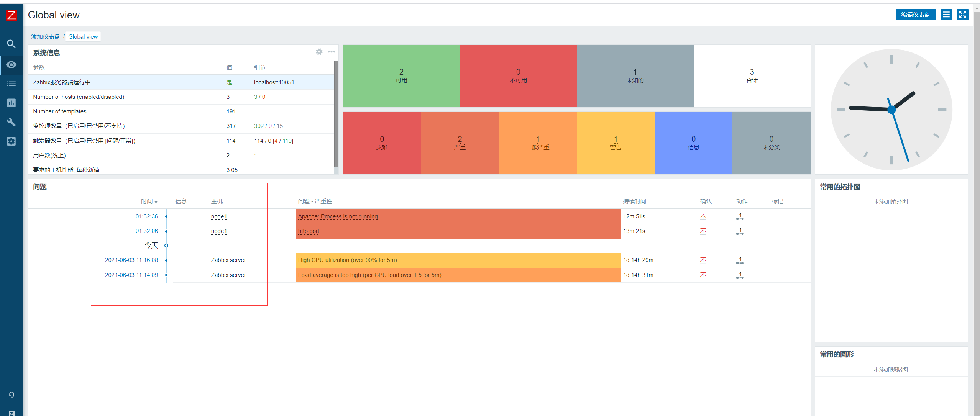980x416 pixels.
Task: Open the sidebar search icon
Action: pyautogui.click(x=11, y=44)
